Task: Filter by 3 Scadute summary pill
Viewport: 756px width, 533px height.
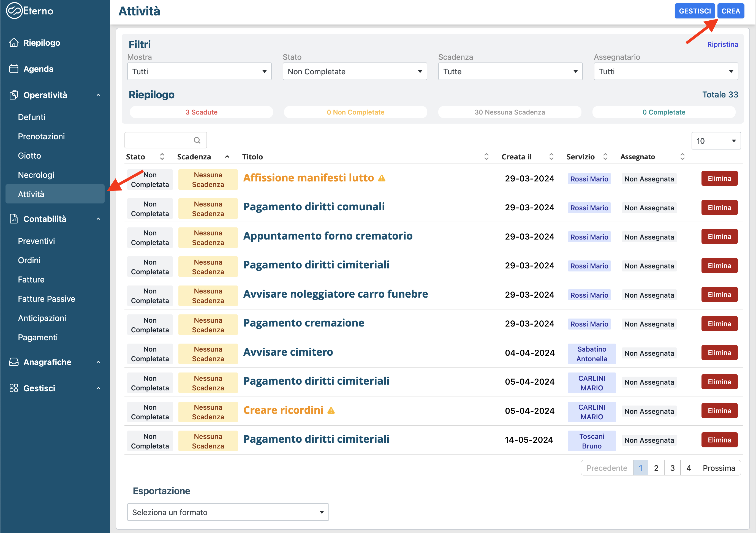Action: pyautogui.click(x=201, y=112)
